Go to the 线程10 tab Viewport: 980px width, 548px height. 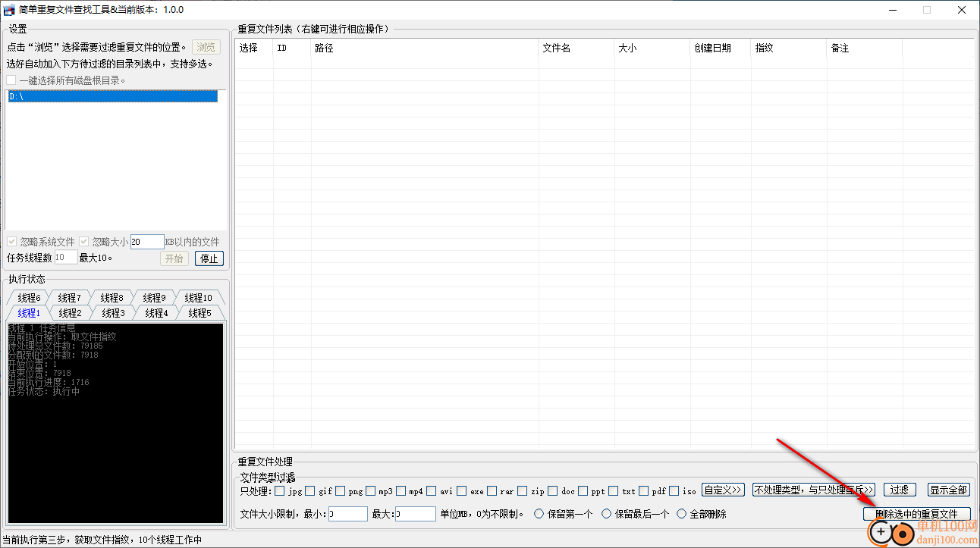tap(199, 298)
